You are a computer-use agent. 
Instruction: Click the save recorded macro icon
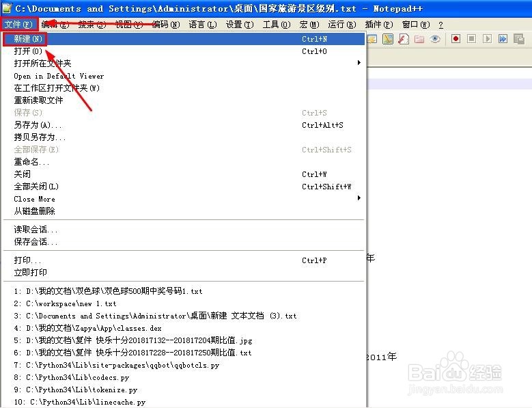click(519, 39)
